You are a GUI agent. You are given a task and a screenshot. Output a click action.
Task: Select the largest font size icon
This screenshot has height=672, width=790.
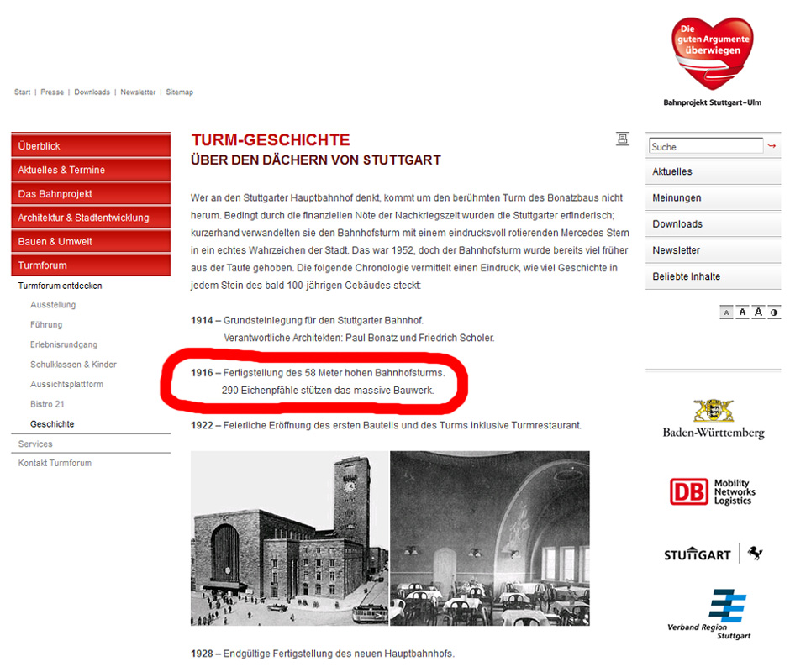(758, 312)
